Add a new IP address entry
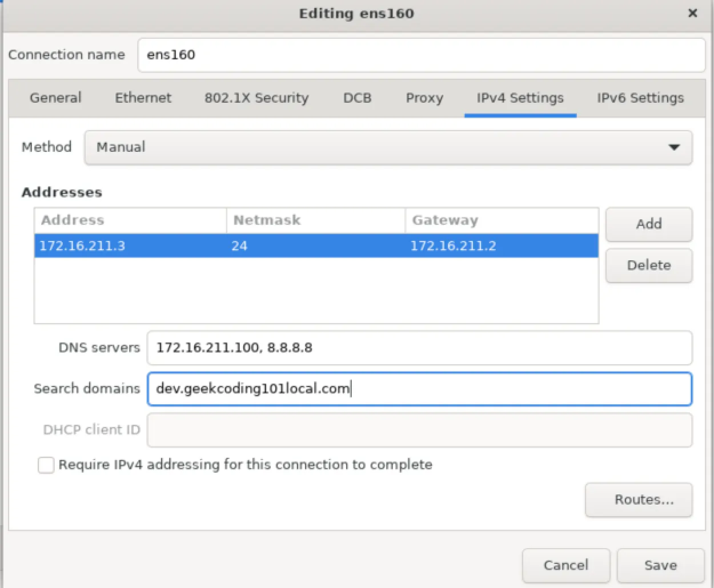The height and width of the screenshot is (588, 714). point(648,224)
